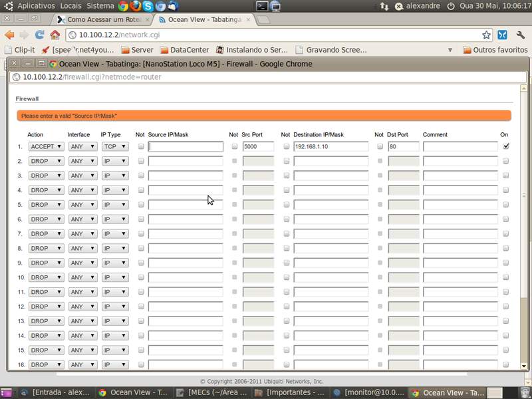Check Not for Src Port in rule 1
The height and width of the screenshot is (399, 532).
tap(235, 146)
